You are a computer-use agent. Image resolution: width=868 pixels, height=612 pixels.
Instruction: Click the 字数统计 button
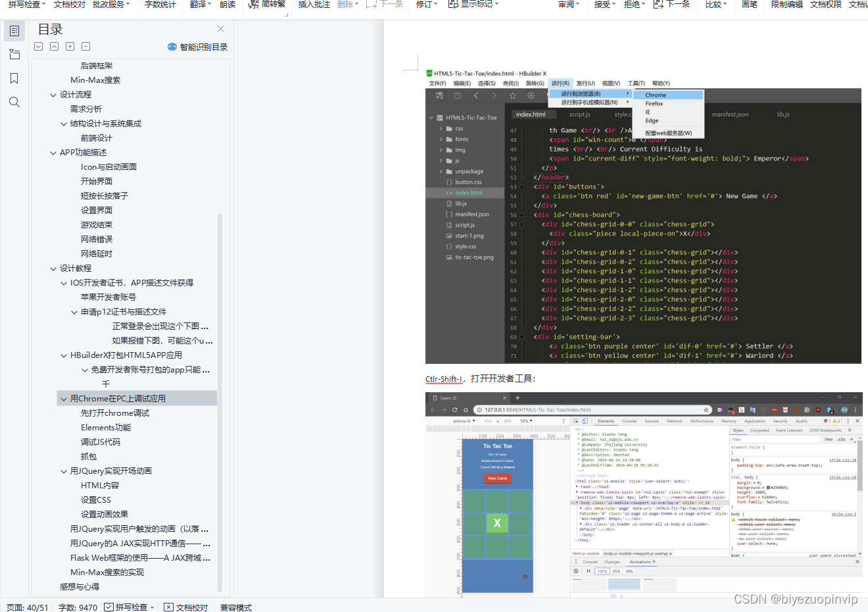coord(160,4)
